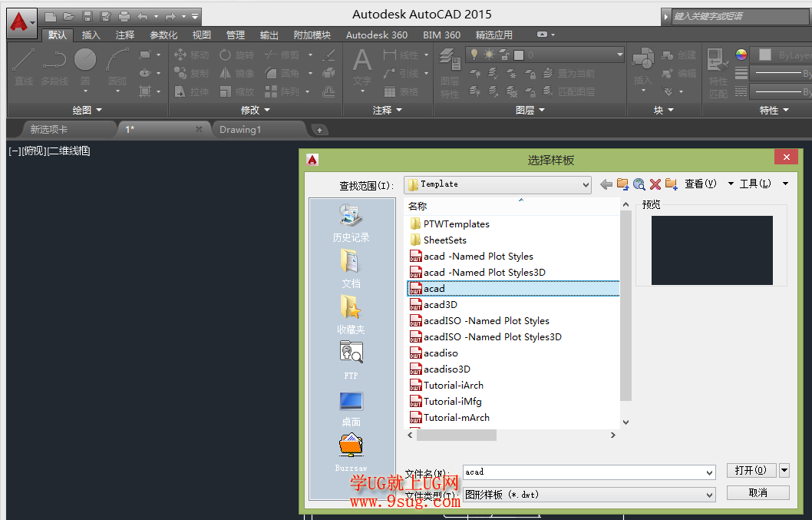Select the Stretch (拉伸) tool

coord(191,91)
